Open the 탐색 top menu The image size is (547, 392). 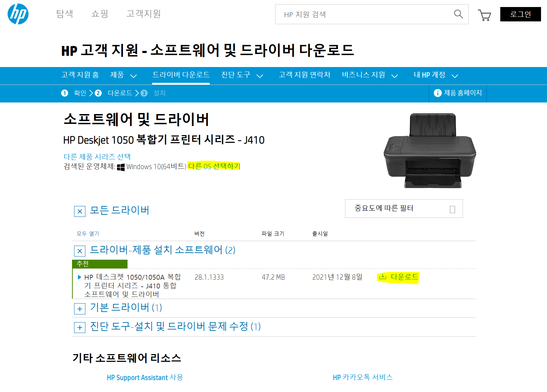coord(65,14)
